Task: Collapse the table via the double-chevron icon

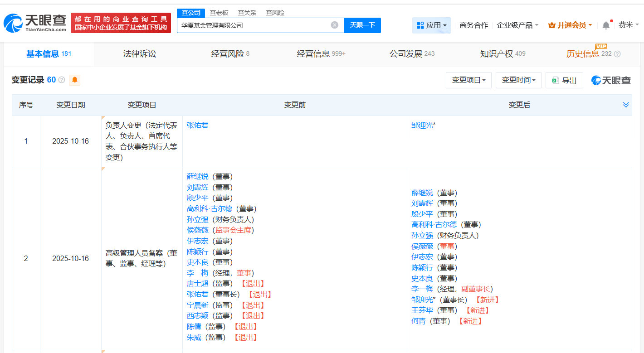Action: 625,105
